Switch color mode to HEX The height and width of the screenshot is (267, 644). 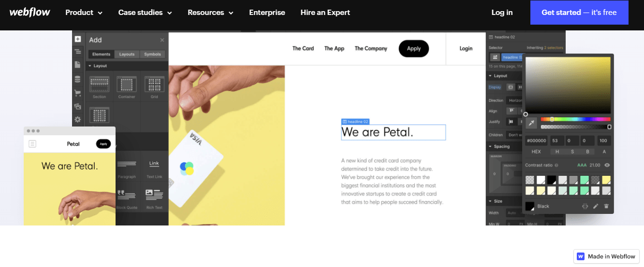(536, 152)
